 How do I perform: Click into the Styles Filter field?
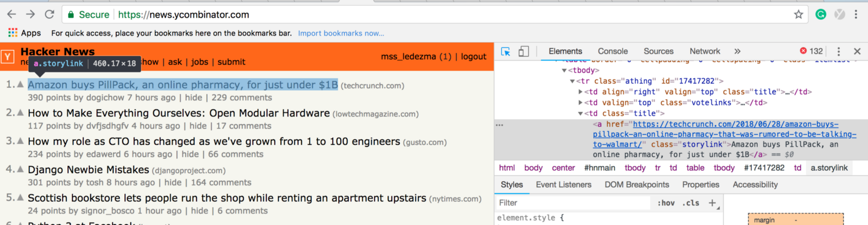[572, 203]
